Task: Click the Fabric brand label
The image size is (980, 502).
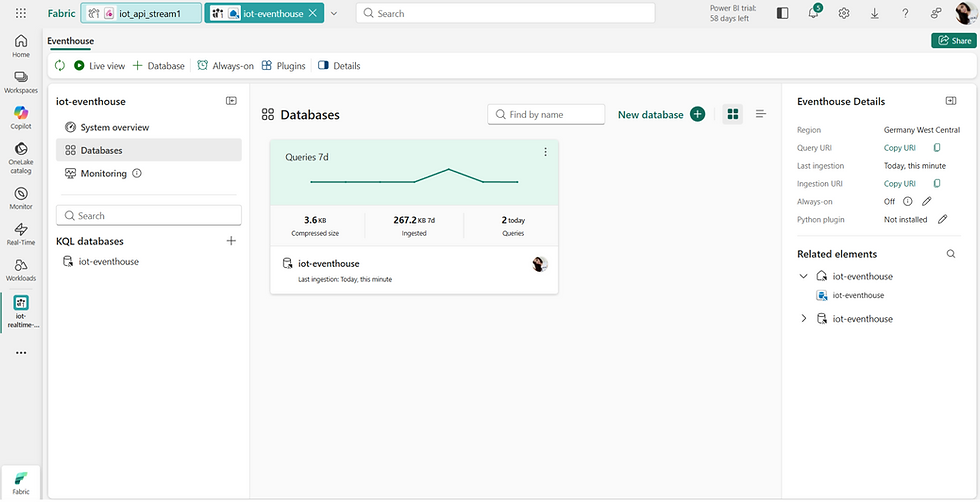Action: (x=61, y=13)
